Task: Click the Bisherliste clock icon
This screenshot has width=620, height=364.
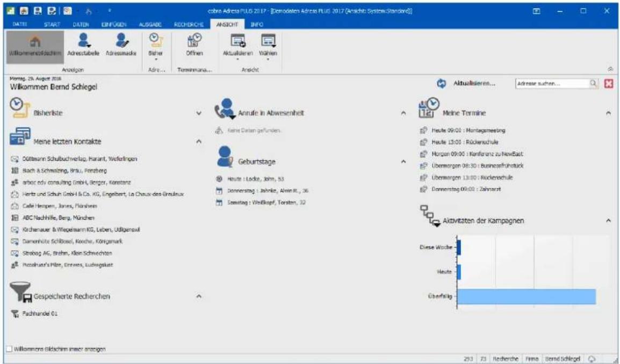Action: coord(19,108)
